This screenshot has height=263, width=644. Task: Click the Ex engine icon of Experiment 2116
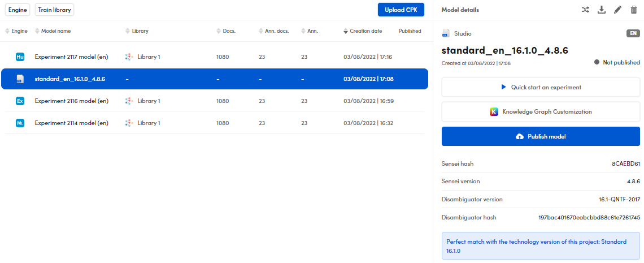(20, 101)
